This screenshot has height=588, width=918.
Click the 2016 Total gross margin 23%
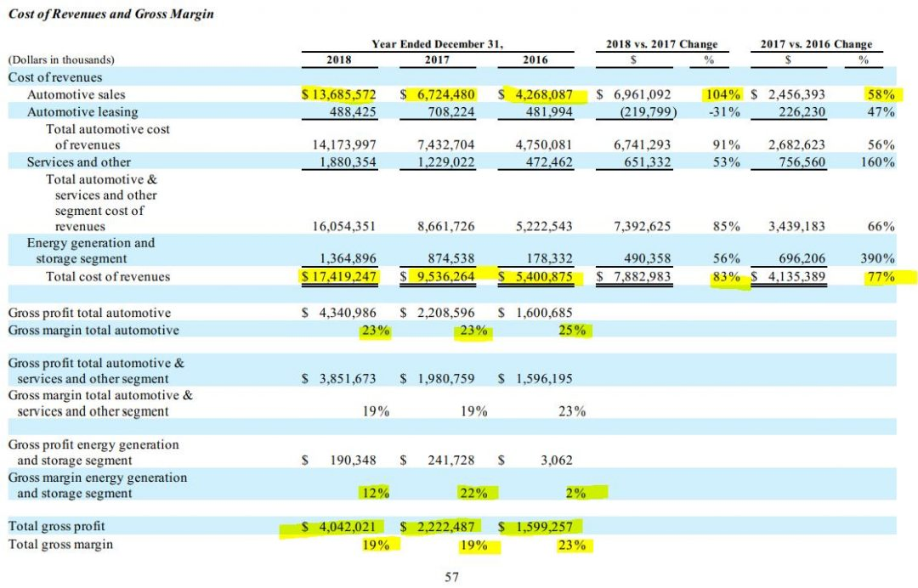pyautogui.click(x=571, y=546)
